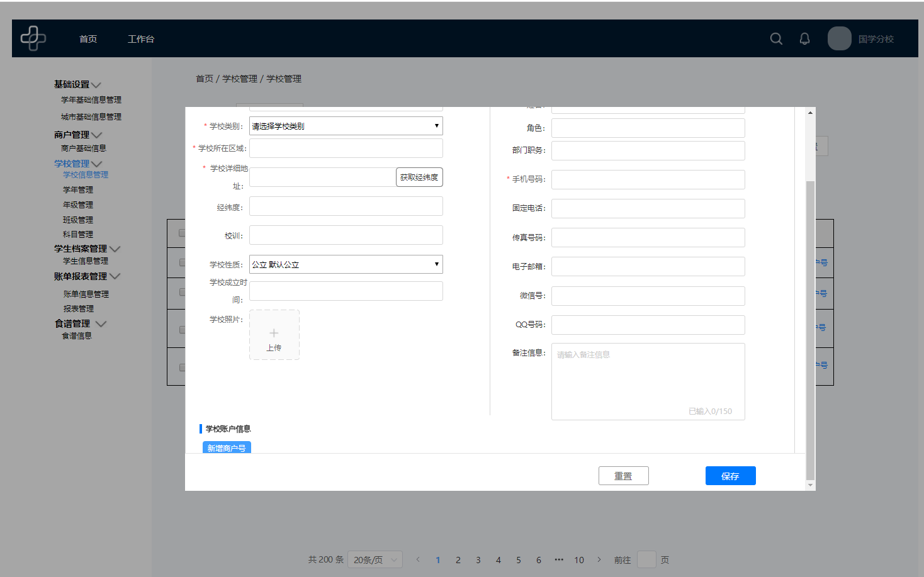This screenshot has height=577, width=924.
Task: Click 获取经纬度 button
Action: point(419,177)
